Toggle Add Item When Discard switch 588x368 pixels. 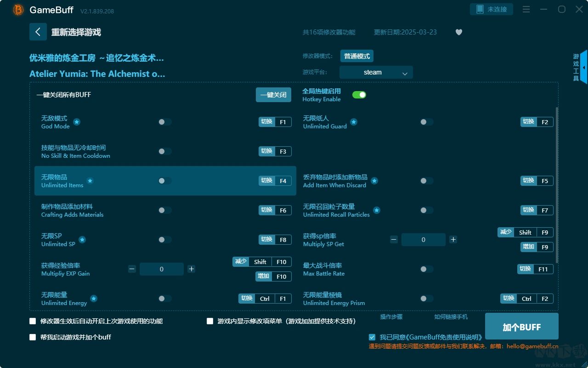click(426, 181)
